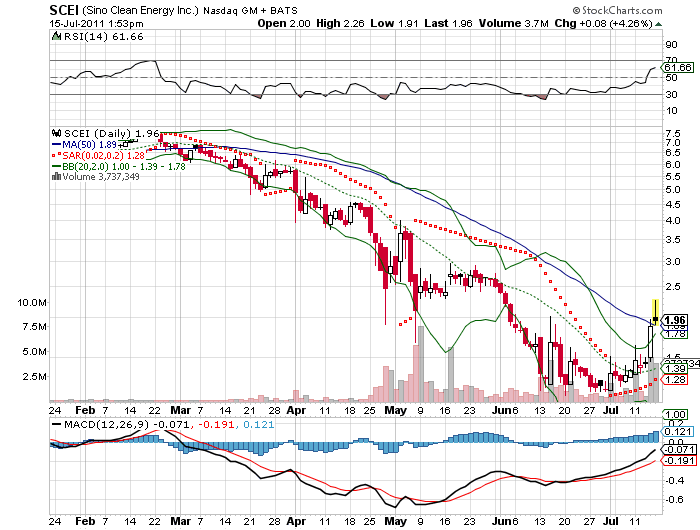This screenshot has height=530, width=700.
Task: Click the StockCharts.com copyright link
Action: click(618, 10)
